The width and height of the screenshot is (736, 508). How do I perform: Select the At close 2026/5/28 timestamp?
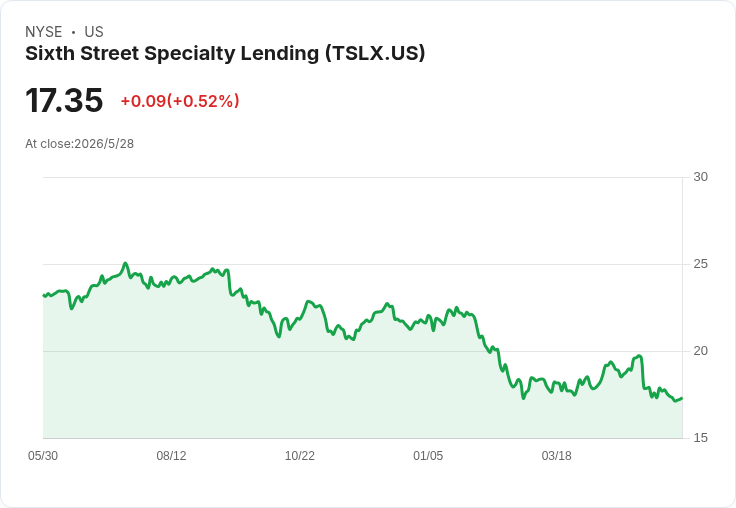coord(79,144)
